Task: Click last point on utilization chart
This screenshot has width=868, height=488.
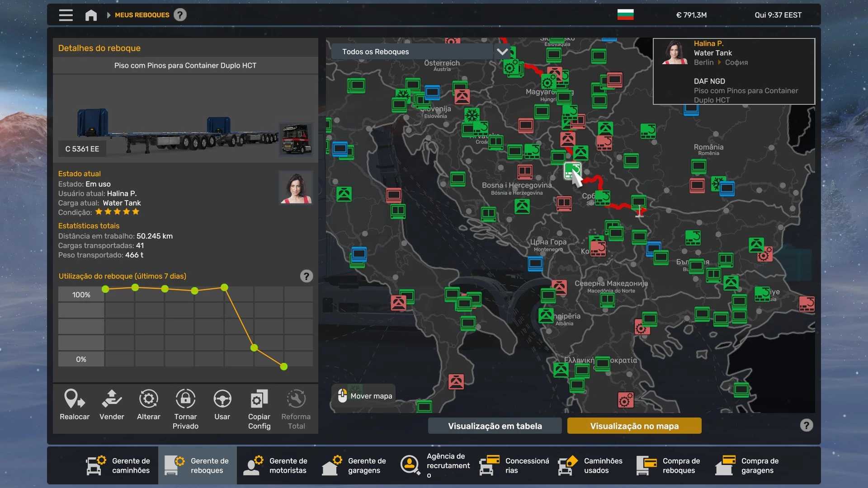Action: tap(284, 366)
